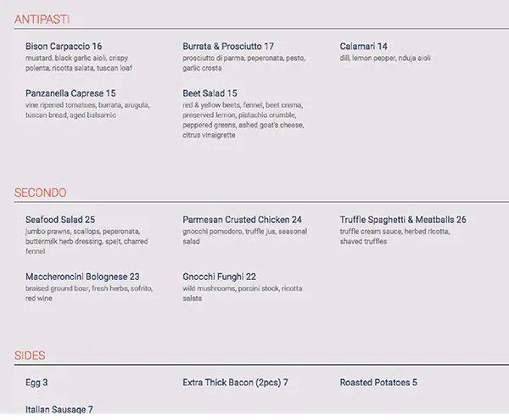Choose Extra Thick Bacon (2pcs) 7

click(235, 383)
